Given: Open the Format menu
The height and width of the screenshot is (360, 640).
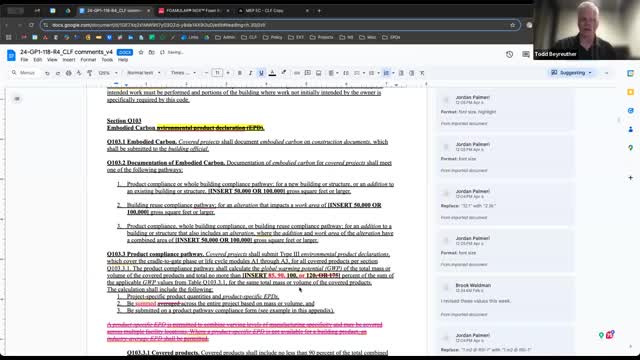Looking at the screenshot, I should pos(88,60).
